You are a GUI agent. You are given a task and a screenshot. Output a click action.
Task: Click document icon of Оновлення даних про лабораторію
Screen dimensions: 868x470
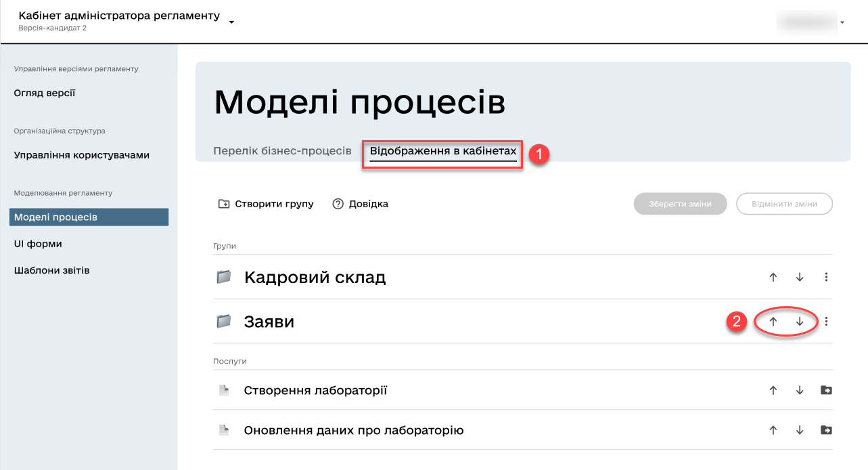(x=224, y=430)
